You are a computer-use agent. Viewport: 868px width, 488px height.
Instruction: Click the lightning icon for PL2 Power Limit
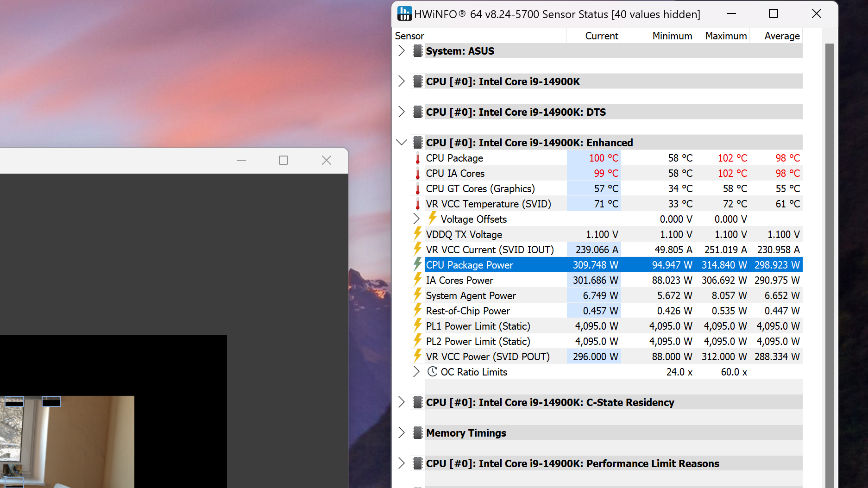click(x=418, y=340)
